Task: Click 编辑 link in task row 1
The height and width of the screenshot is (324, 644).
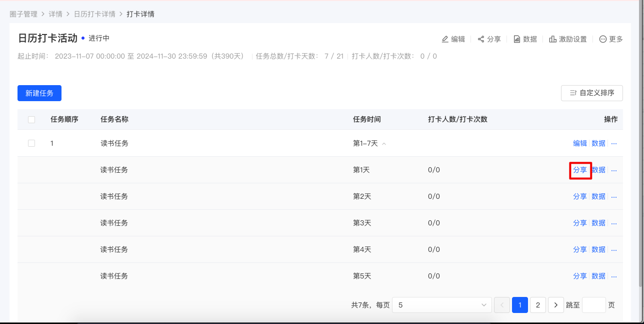Action: 580,144
